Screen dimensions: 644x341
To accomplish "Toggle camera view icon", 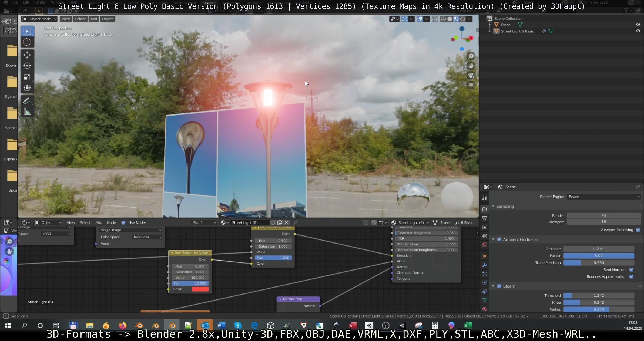I will pyautogui.click(x=471, y=76).
